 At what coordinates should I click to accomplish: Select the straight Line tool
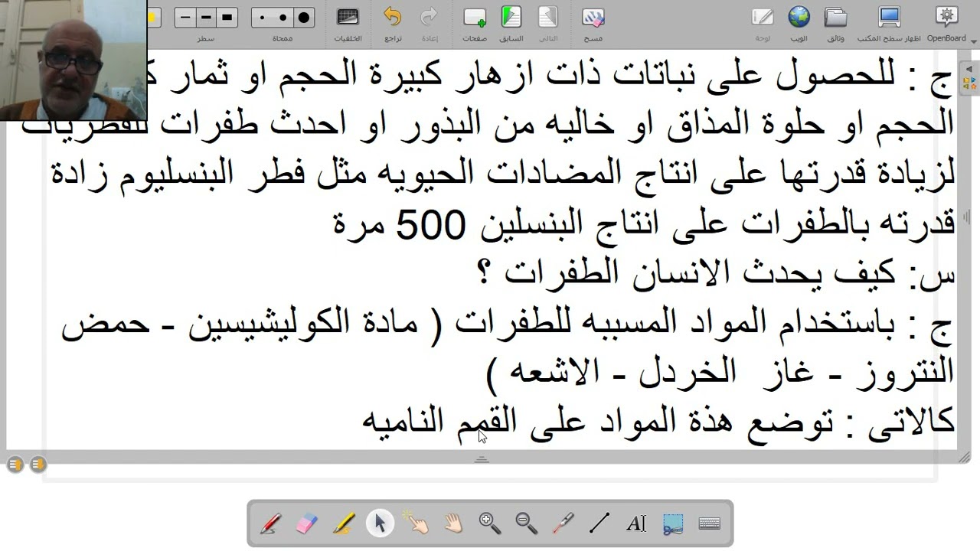[599, 523]
